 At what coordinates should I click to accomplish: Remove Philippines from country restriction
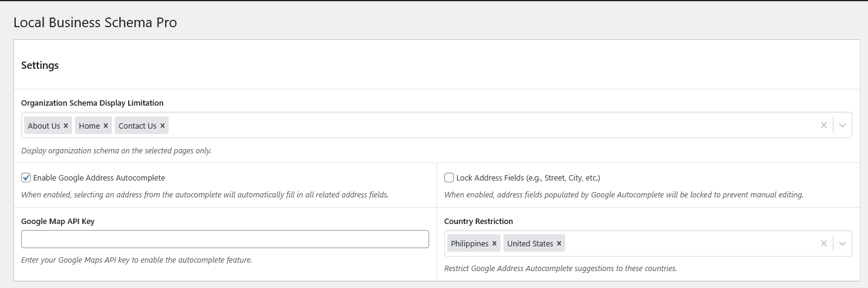point(494,243)
